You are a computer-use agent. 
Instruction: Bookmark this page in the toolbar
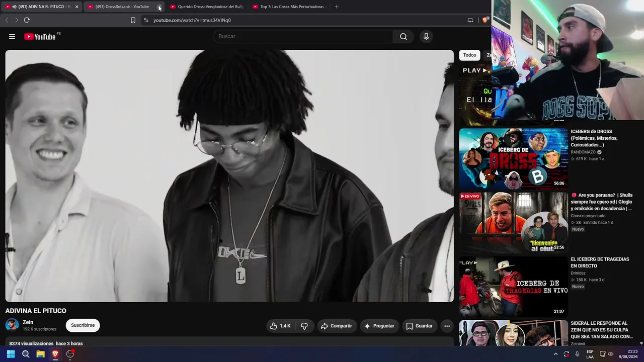[133, 20]
